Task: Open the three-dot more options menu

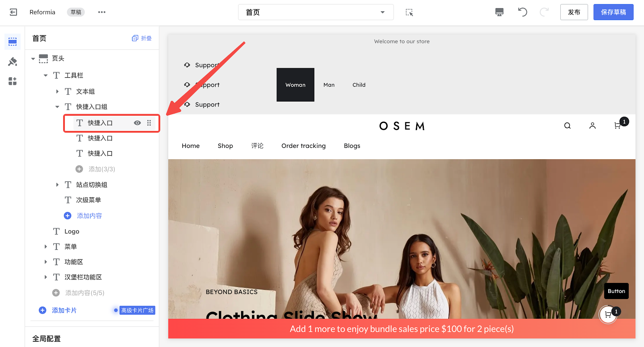Action: point(102,12)
